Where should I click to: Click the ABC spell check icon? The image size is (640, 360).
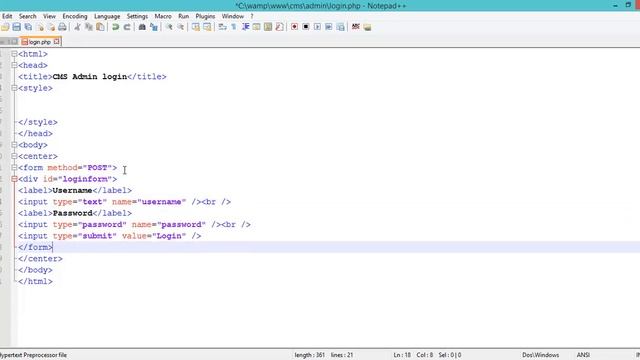click(356, 27)
